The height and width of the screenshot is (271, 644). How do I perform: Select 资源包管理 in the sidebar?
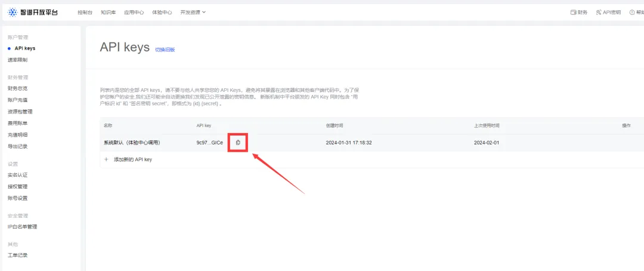20,112
